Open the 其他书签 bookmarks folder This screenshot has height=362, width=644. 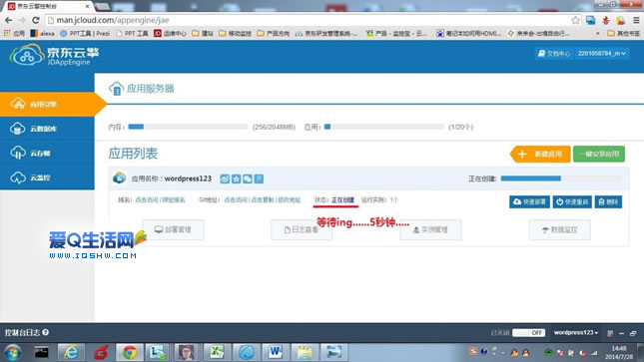(x=623, y=33)
